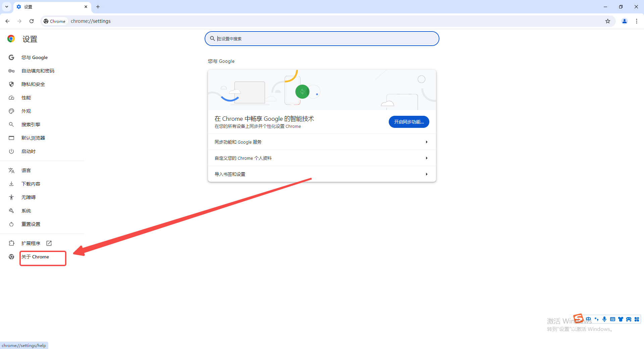Click the back navigation arrow
The image size is (644, 349).
pyautogui.click(x=7, y=21)
